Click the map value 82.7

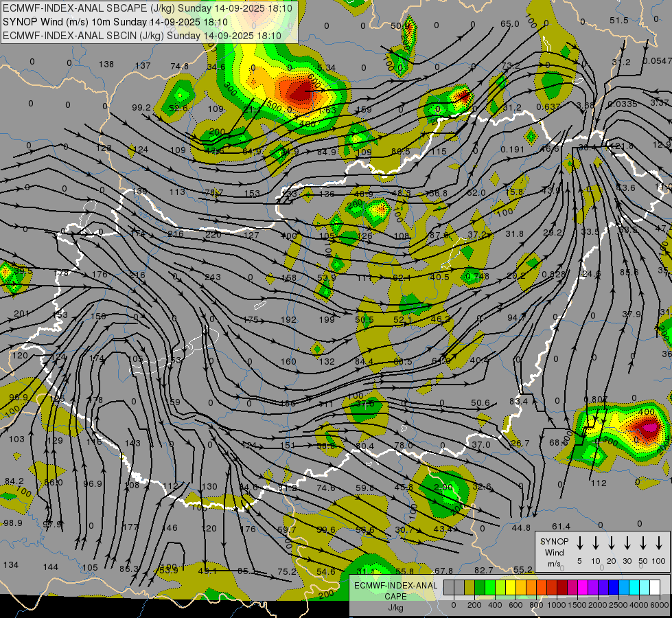483,570
